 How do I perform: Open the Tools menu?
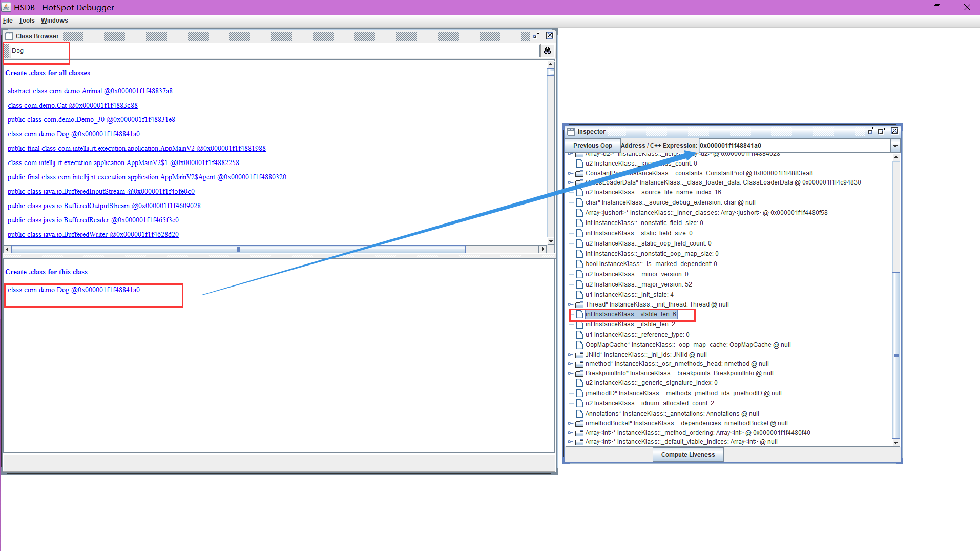[27, 21]
